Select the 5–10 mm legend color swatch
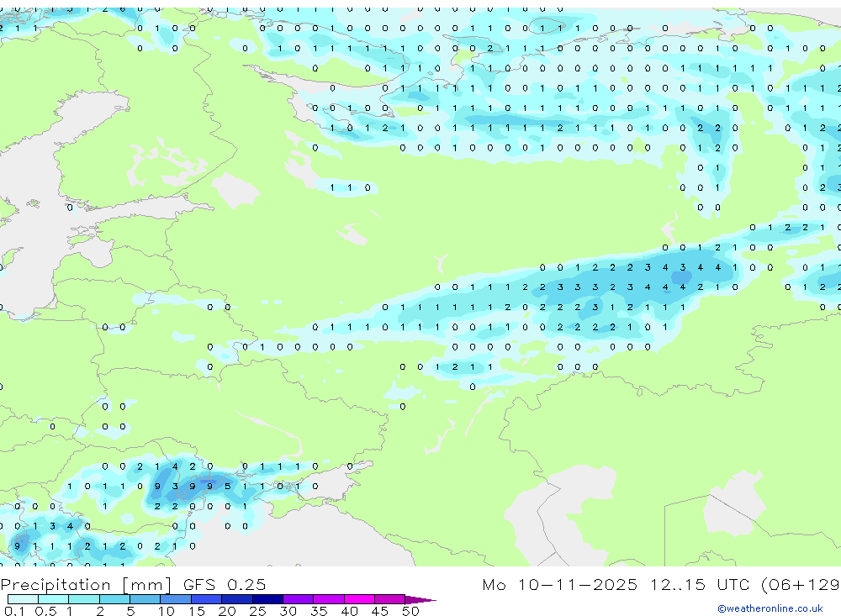Screen dimensions: 841x616 point(145,599)
